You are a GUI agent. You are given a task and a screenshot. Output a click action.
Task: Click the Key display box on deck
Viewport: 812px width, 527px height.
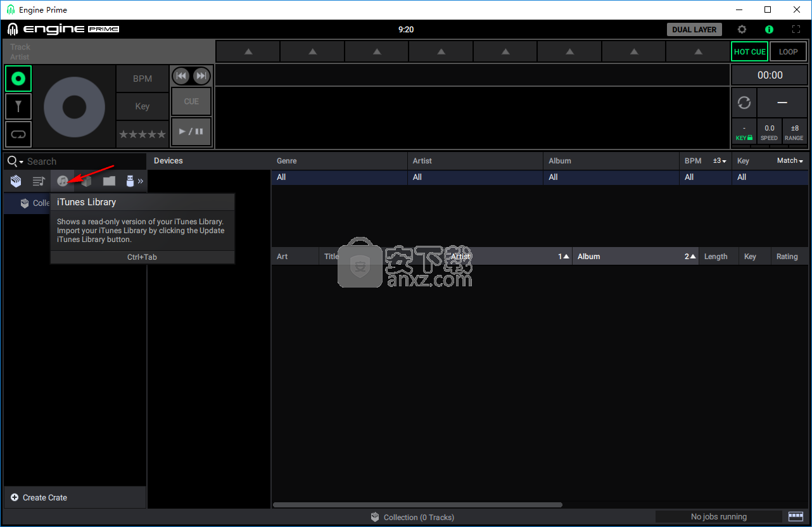coord(143,106)
